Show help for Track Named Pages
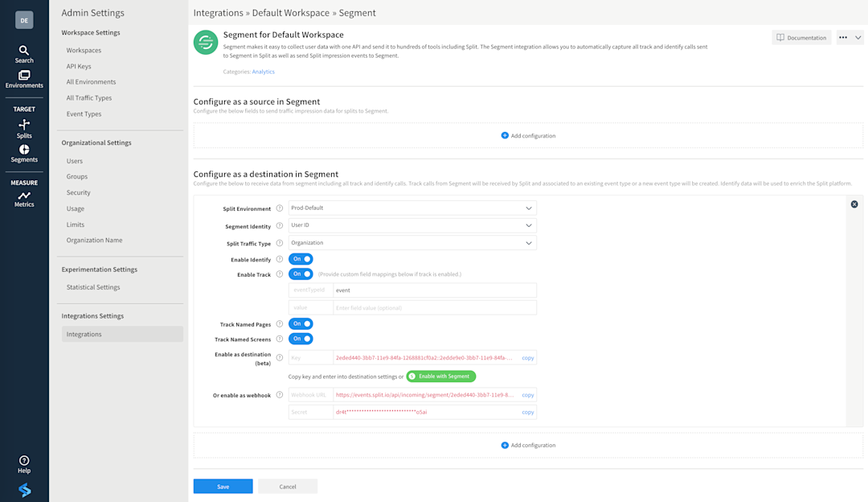The width and height of the screenshot is (868, 502). pos(280,323)
